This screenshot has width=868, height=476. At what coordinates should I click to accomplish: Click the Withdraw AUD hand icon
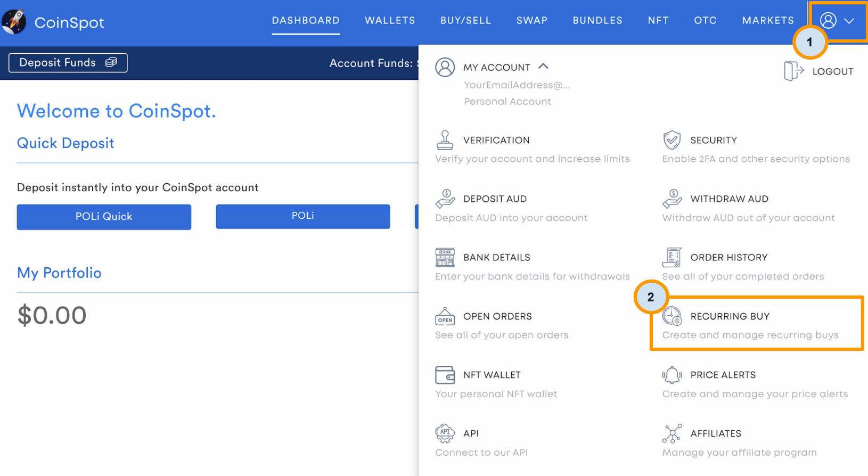pos(672,199)
